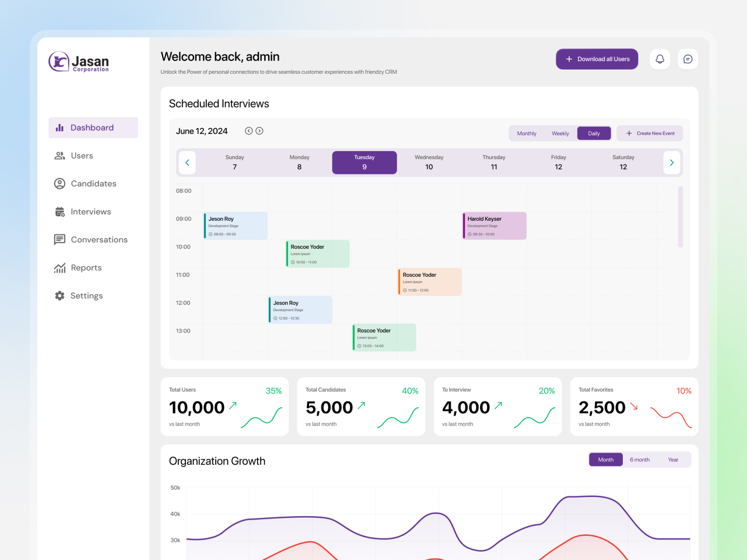Select Wednesday 10 in the week strip
This screenshot has width=747, height=560.
[429, 163]
